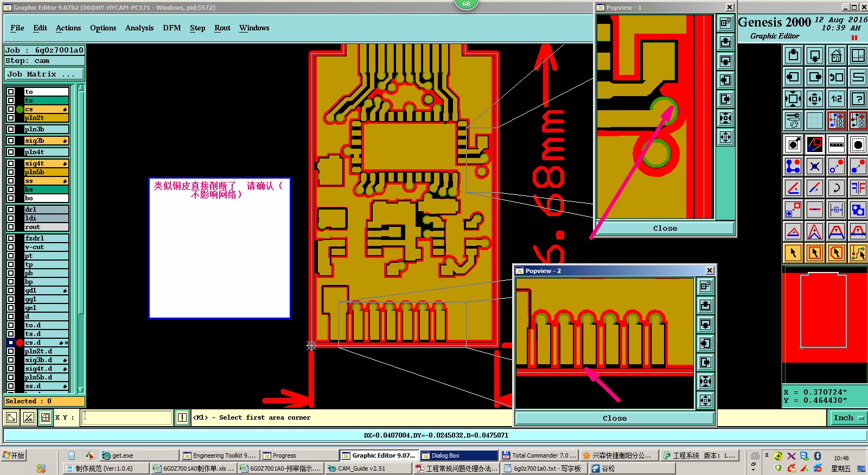Open the DFM menu
Screen dimensions: 868x475
(x=172, y=28)
